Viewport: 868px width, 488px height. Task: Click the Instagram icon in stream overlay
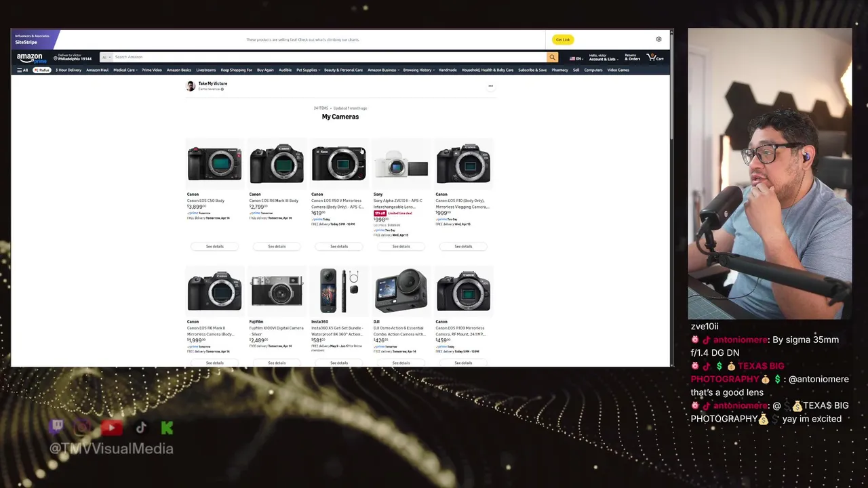pyautogui.click(x=83, y=427)
